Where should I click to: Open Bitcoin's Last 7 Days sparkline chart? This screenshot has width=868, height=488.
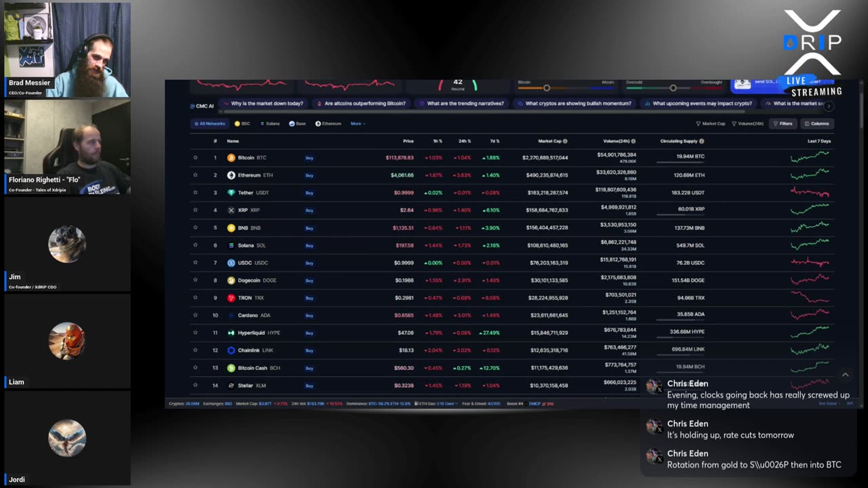click(810, 157)
